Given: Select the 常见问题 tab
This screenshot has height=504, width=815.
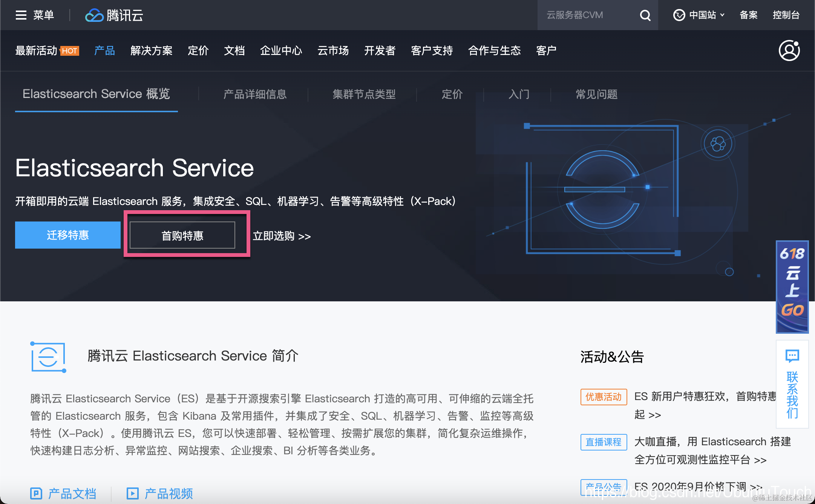Looking at the screenshot, I should point(596,94).
